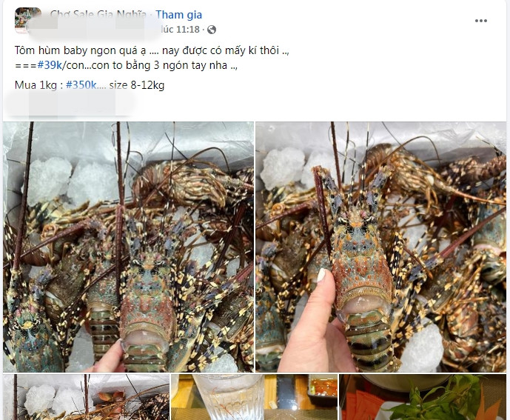Click the globe public privacy icon
The height and width of the screenshot is (420, 510).
tap(212, 30)
